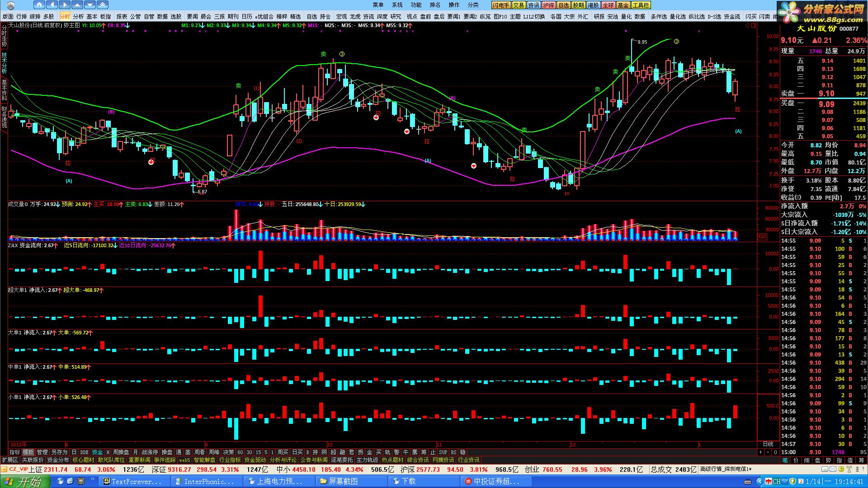The width and height of the screenshot is (868, 488).
Task: Click the double-up chevron icon
Action: pyautogui.click(x=103, y=5)
